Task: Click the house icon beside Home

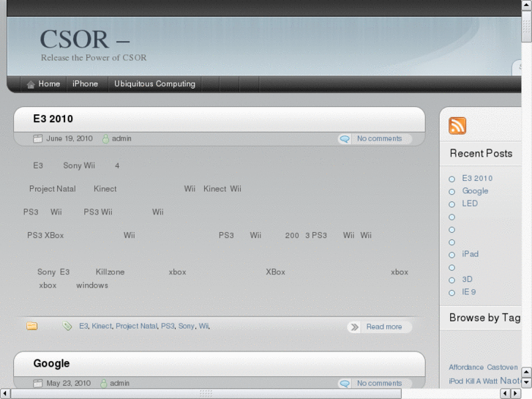Action: pyautogui.click(x=31, y=84)
